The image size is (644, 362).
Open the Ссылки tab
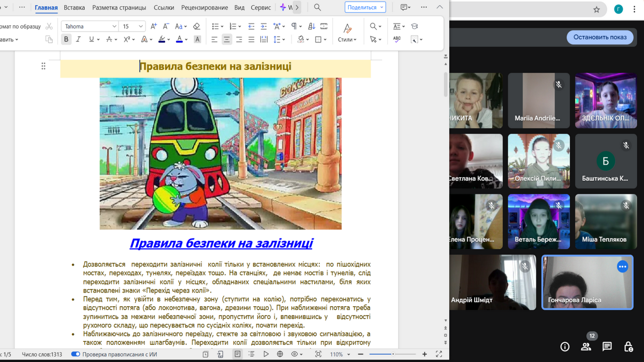pos(164,8)
